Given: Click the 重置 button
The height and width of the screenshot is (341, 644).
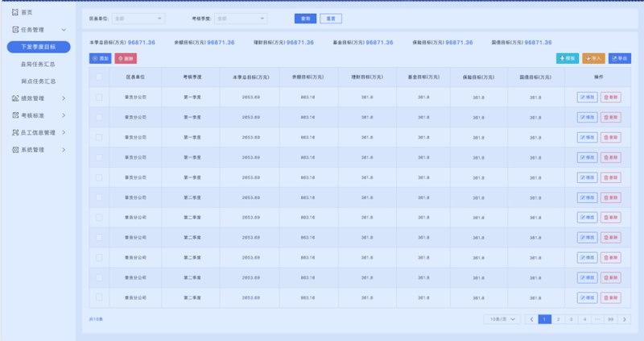Looking at the screenshot, I should pyautogui.click(x=331, y=19).
